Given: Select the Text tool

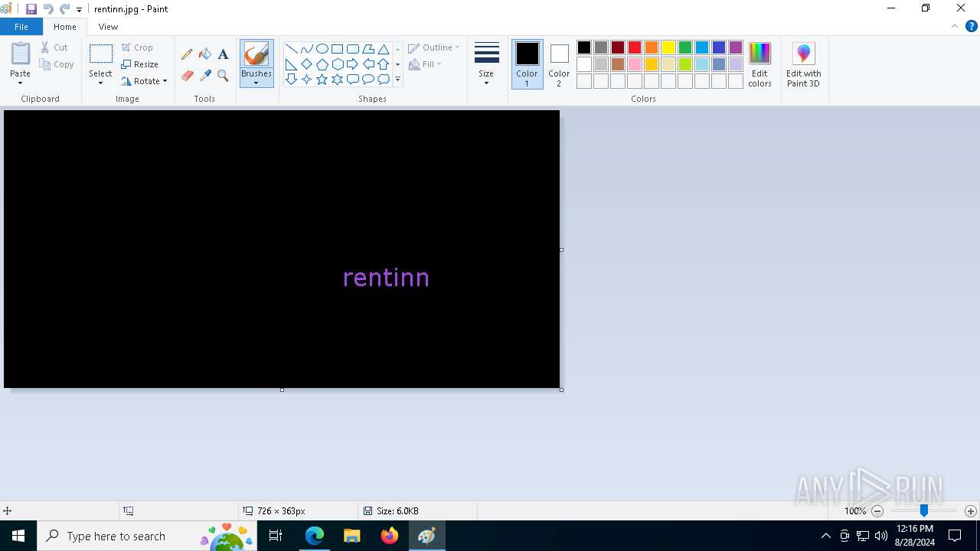Looking at the screenshot, I should (223, 54).
